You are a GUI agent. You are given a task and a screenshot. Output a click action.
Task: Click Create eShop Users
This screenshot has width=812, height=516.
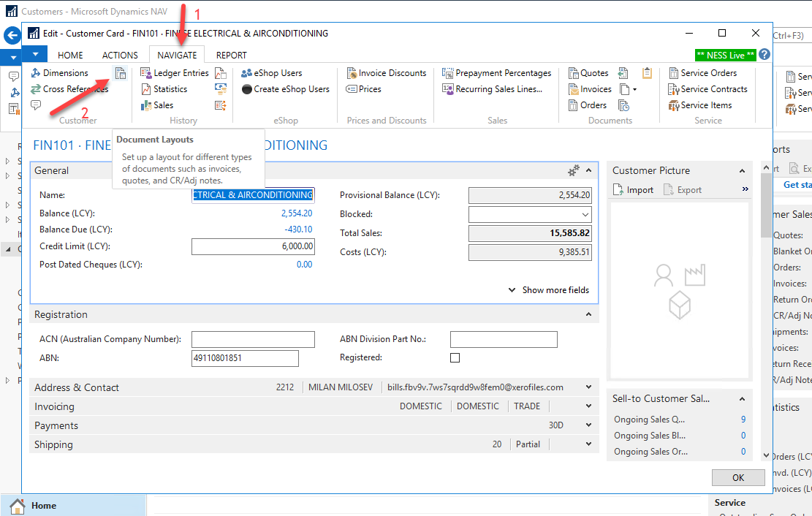[285, 89]
